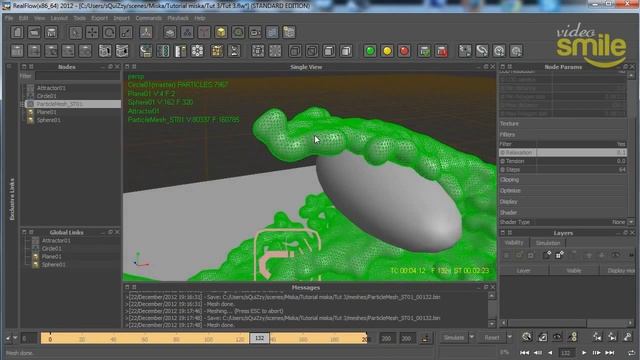This screenshot has width=640, height=360.
Task: Select the Move tool with crossed arrows
Action: point(92,32)
